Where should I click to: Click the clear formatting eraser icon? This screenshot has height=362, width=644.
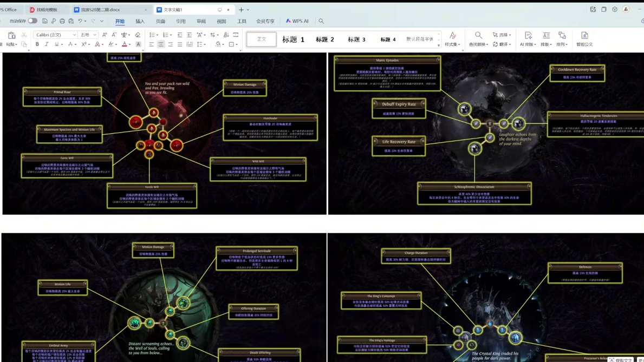[138, 35]
